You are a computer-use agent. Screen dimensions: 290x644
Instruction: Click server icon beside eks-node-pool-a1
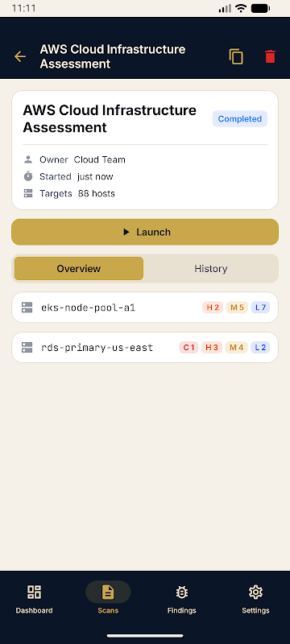click(27, 308)
